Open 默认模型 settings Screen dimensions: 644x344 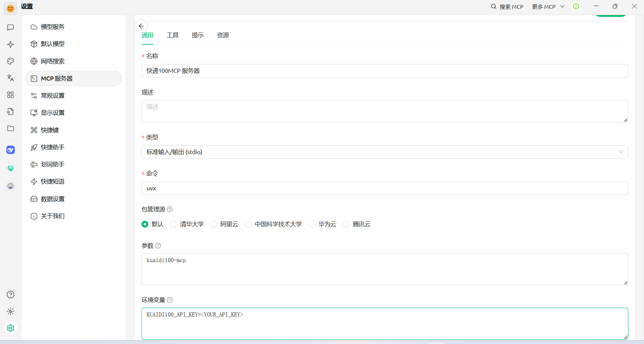click(x=73, y=44)
